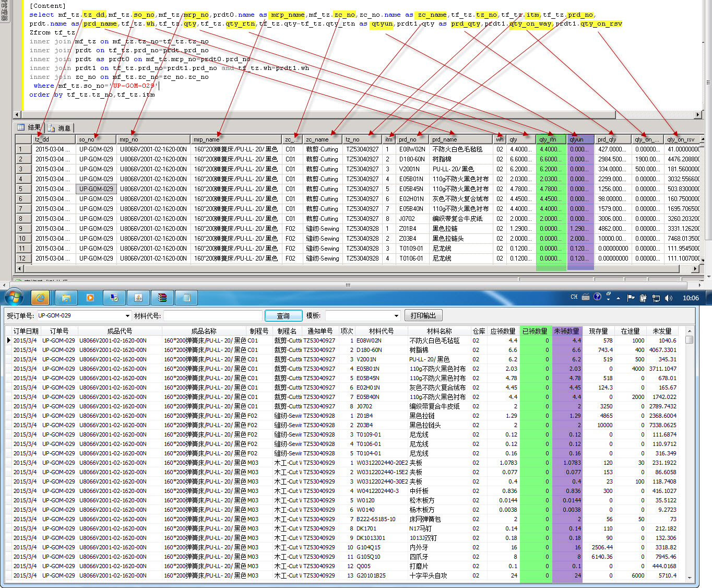Click the 通知单号 column header
Viewport: 712px width, 588px height.
tap(320, 331)
